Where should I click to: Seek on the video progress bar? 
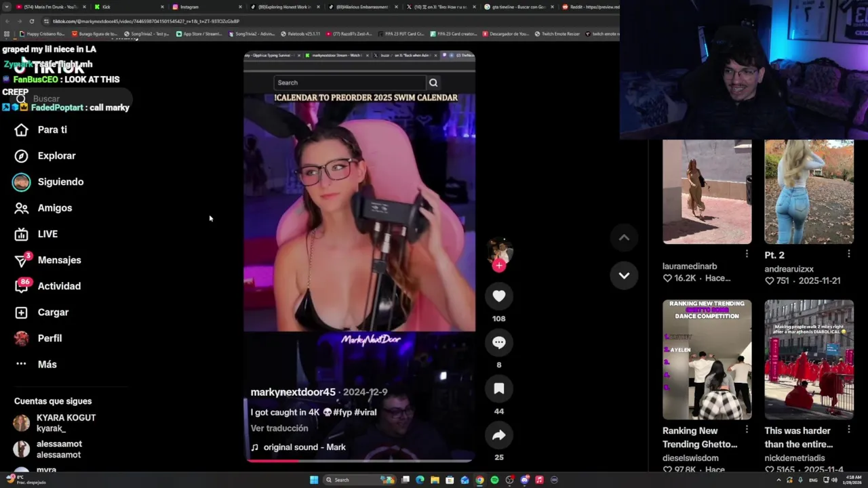click(359, 460)
